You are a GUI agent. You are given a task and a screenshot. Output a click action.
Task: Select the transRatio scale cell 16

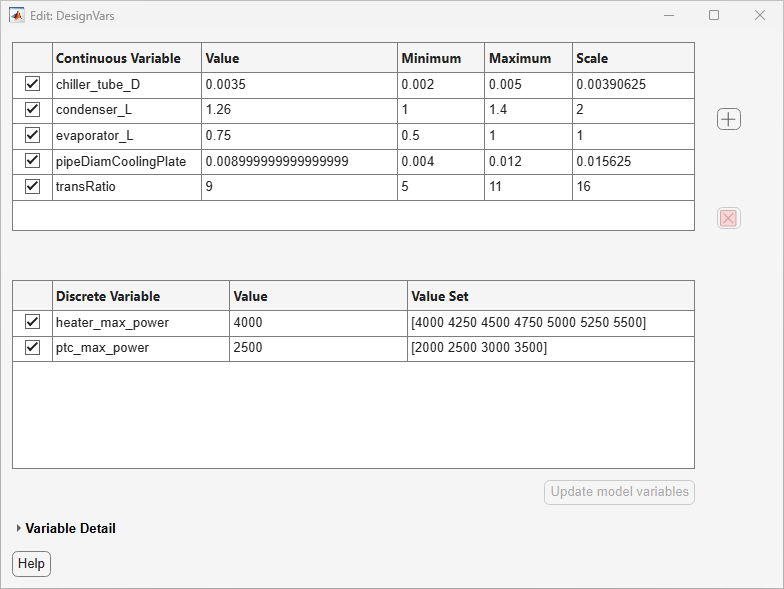(x=633, y=187)
